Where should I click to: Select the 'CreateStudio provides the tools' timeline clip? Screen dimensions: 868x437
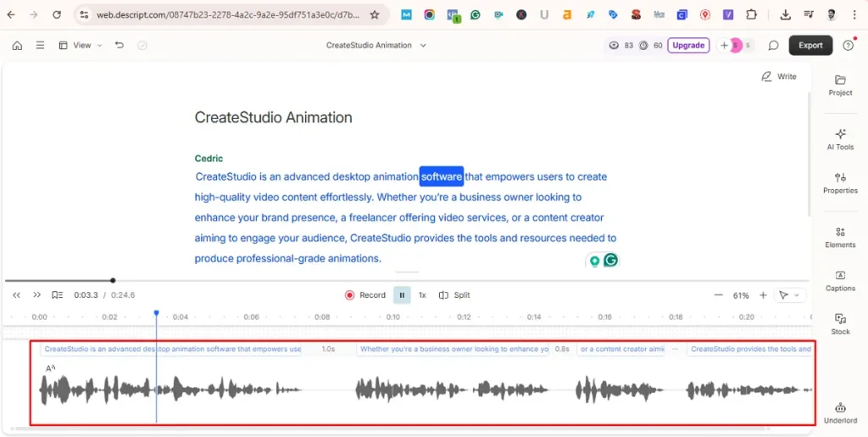click(749, 349)
